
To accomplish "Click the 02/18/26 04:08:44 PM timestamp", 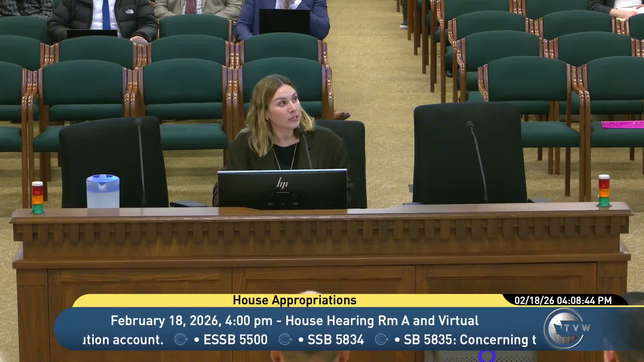I will (x=563, y=301).
